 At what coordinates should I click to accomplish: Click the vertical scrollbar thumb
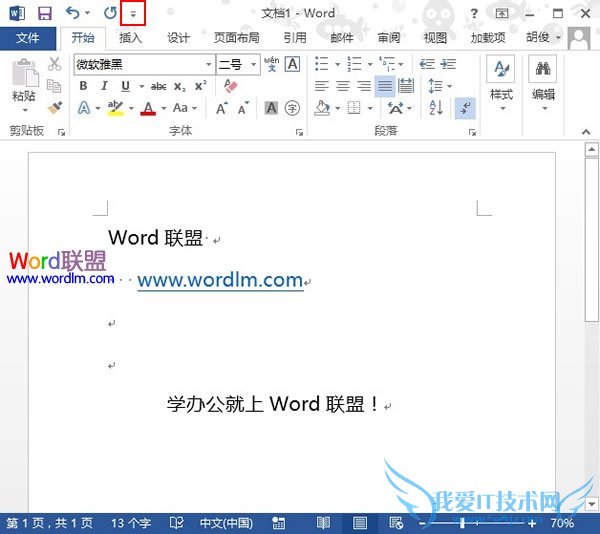pos(592,240)
